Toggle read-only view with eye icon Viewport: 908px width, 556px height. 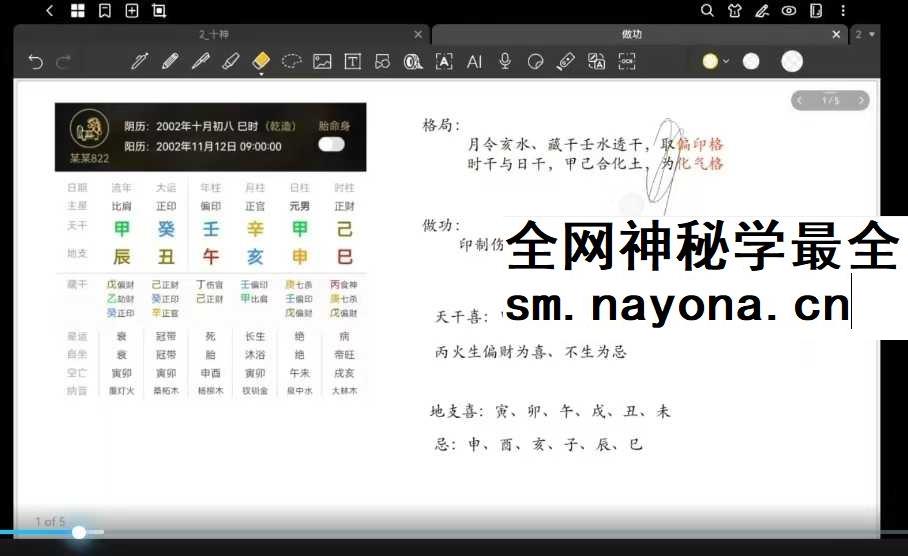coord(789,10)
